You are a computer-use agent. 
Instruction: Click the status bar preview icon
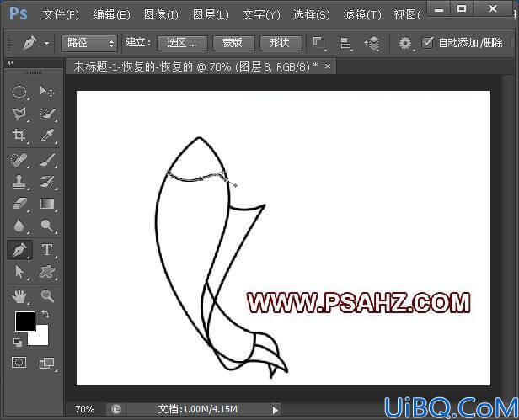[x=116, y=410]
